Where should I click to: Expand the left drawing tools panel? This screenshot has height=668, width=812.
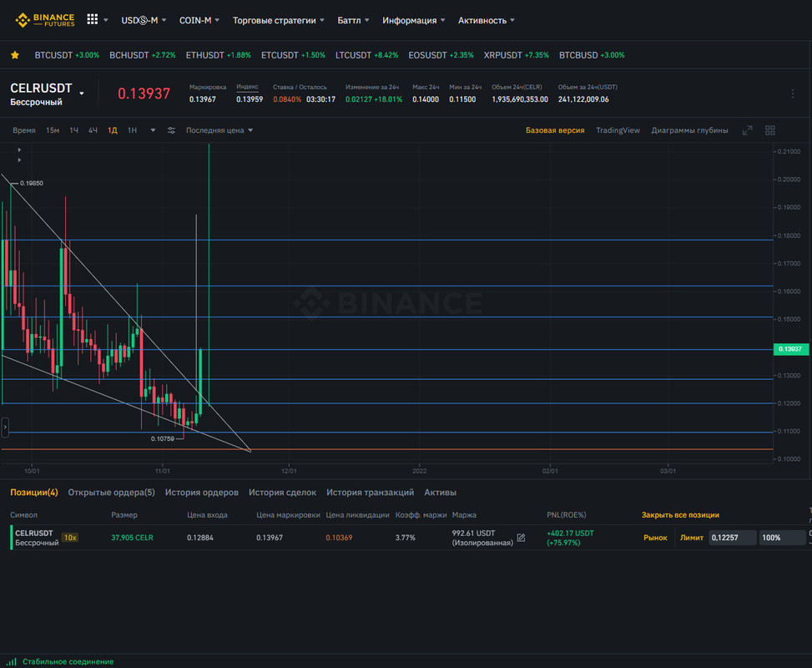pyautogui.click(x=5, y=427)
